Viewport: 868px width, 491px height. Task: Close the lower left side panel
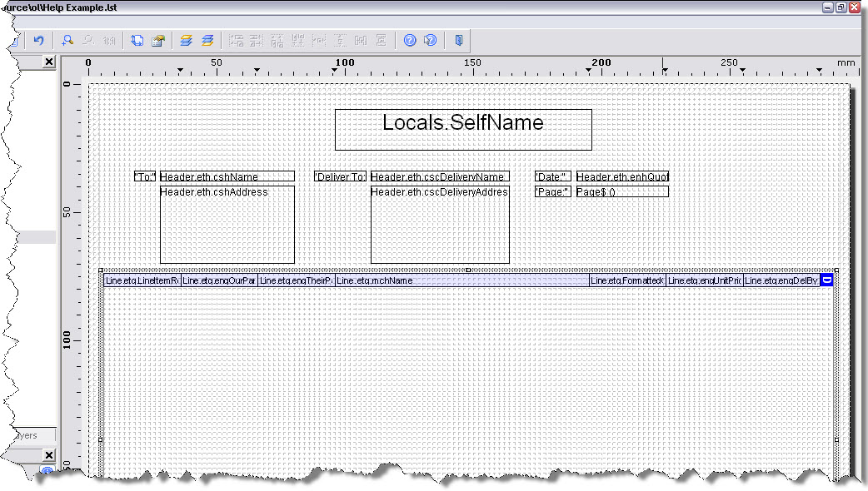coord(49,455)
